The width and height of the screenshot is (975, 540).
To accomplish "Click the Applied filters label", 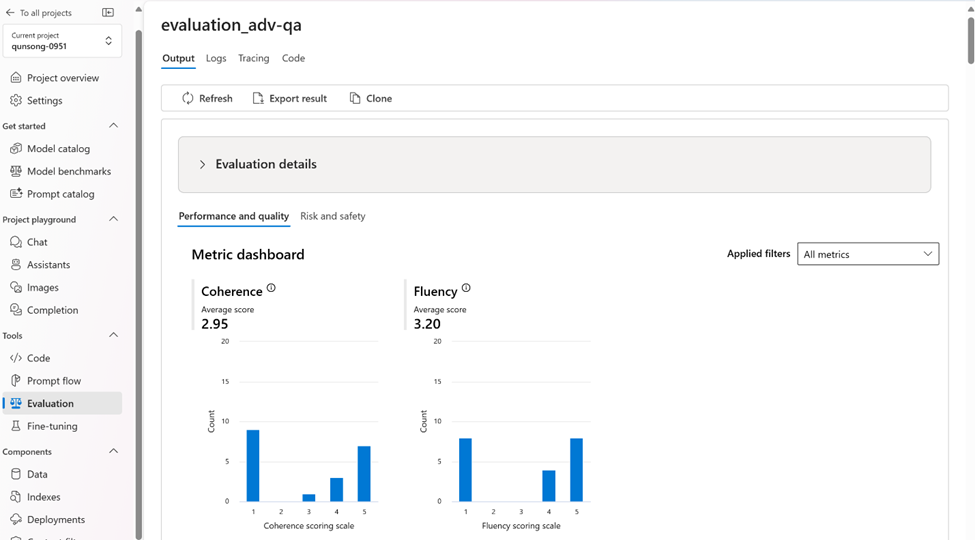I will point(759,254).
